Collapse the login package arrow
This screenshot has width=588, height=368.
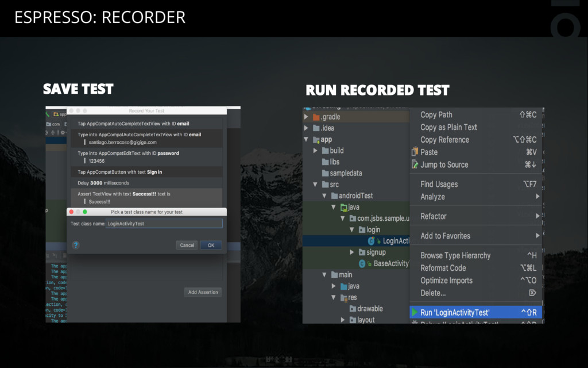coord(352,229)
